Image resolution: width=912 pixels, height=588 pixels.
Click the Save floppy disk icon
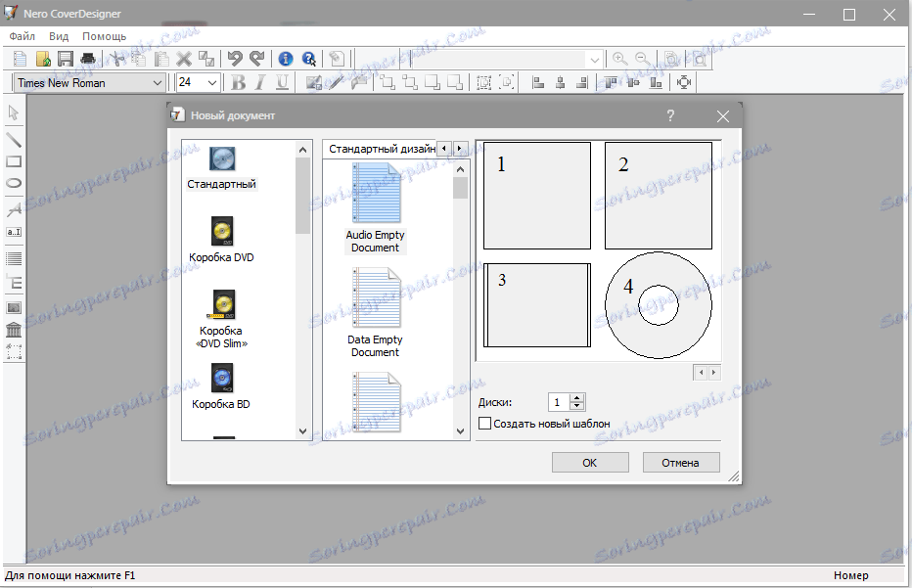[66, 59]
